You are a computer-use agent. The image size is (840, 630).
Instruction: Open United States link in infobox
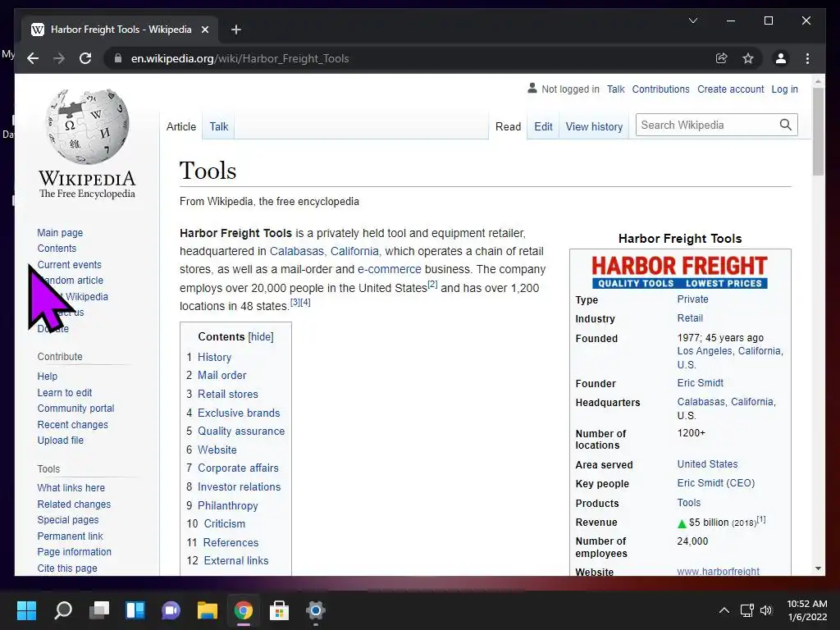707,464
